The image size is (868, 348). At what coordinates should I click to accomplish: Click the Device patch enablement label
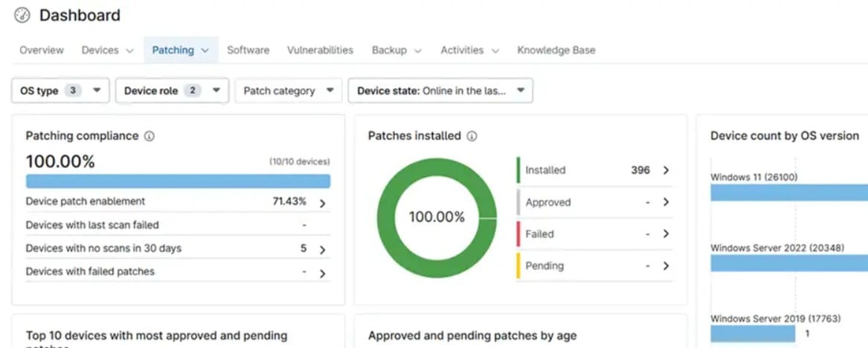[x=86, y=202]
